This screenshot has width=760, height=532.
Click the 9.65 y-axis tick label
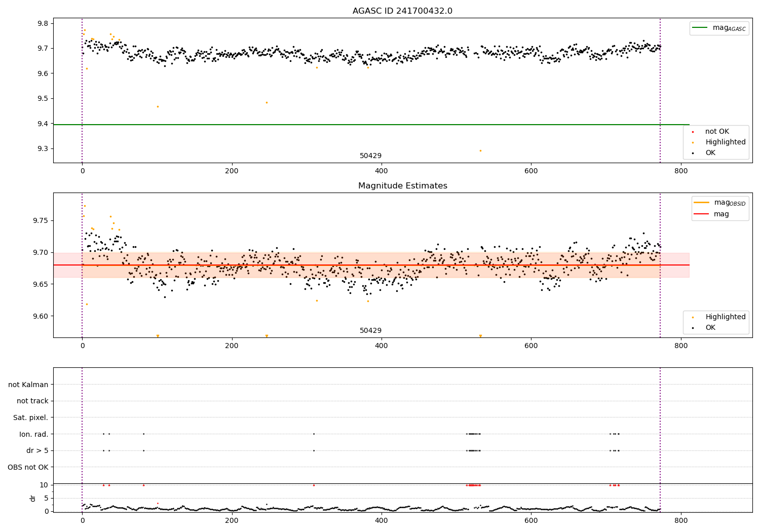click(41, 285)
